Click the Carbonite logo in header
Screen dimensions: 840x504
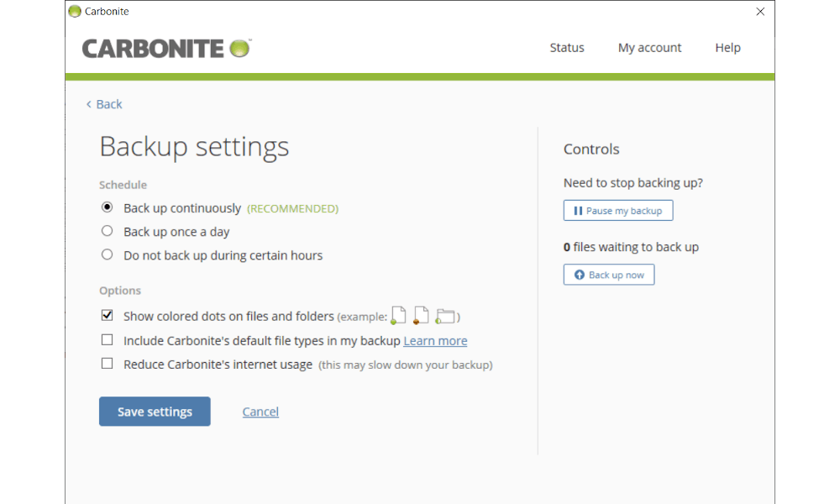point(166,48)
